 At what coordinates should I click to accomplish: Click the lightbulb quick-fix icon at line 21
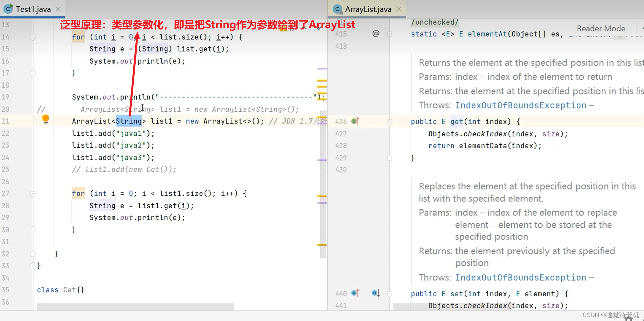[x=46, y=119]
